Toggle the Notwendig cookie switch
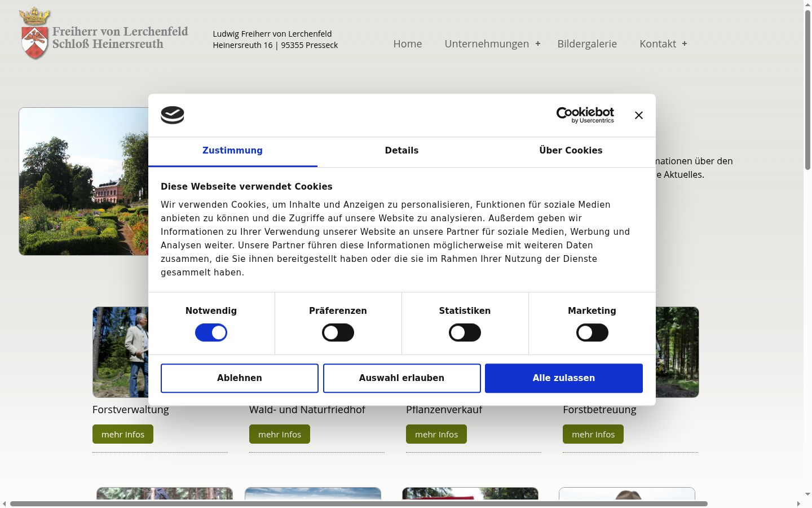The height and width of the screenshot is (508, 812). tap(211, 333)
